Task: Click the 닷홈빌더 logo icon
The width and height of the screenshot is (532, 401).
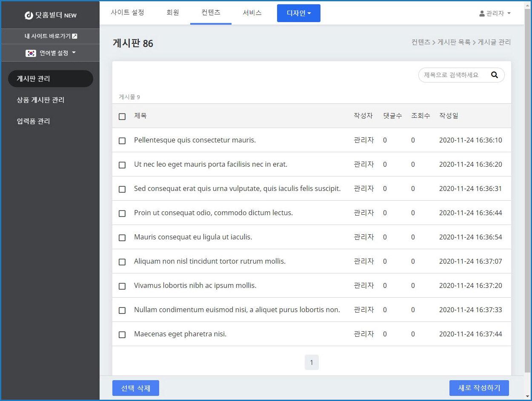Action: 29,15
